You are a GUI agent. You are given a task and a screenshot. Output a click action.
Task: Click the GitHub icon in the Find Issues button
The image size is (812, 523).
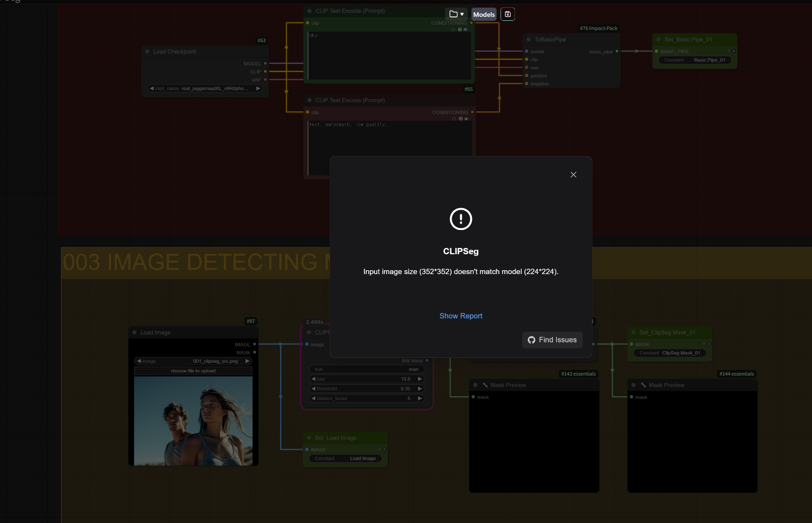coord(531,339)
